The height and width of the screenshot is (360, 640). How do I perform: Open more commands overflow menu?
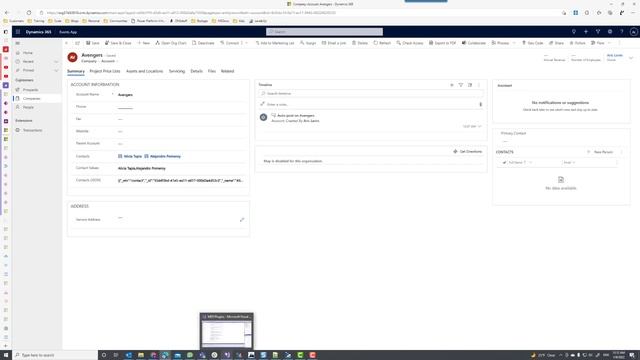click(619, 43)
